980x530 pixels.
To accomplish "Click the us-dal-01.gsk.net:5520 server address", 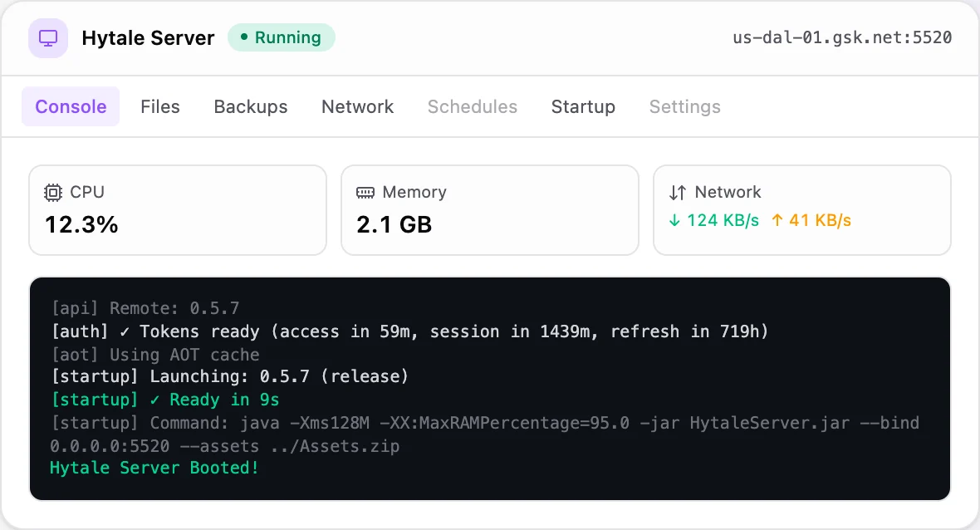I will coord(842,37).
